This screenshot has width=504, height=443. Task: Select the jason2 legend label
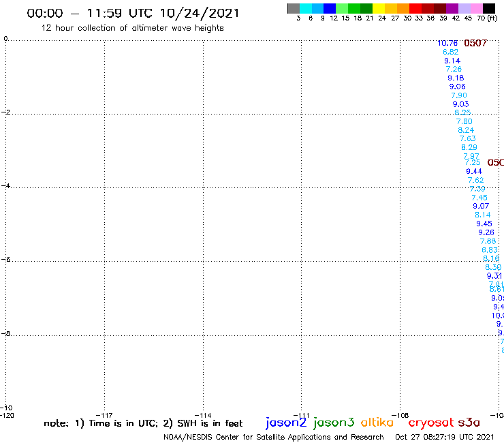tap(286, 423)
